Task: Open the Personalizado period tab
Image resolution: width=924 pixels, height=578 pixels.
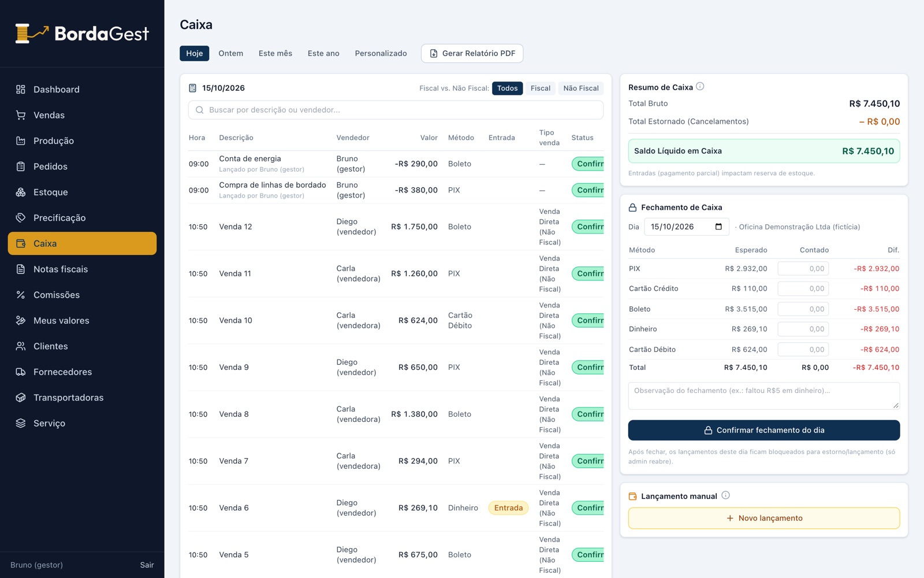Action: 381,53
